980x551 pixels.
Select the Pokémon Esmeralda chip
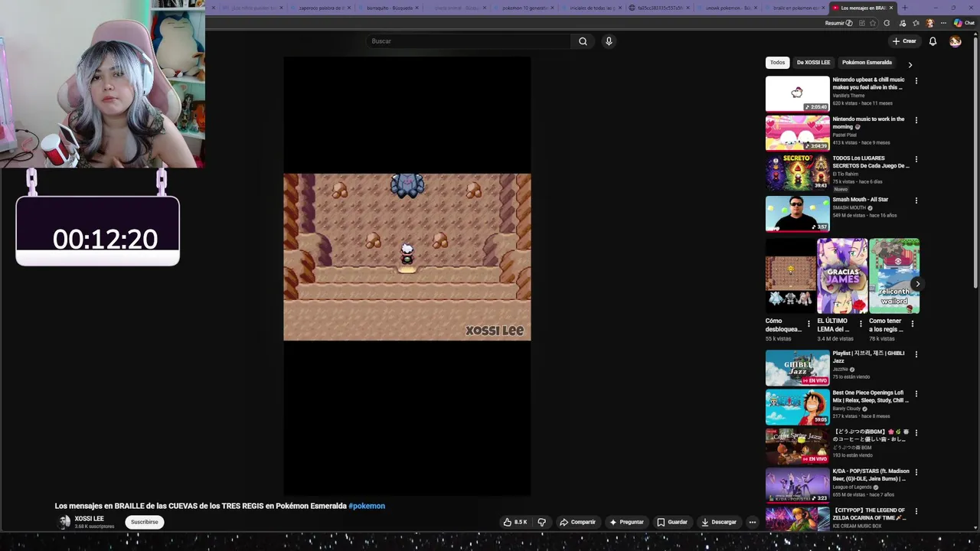tap(867, 63)
